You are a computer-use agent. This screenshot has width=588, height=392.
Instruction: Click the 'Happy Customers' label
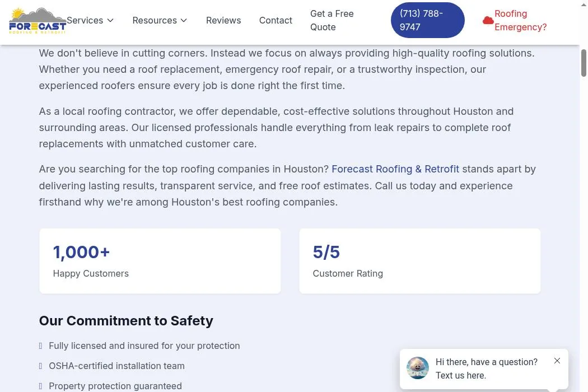[91, 273]
